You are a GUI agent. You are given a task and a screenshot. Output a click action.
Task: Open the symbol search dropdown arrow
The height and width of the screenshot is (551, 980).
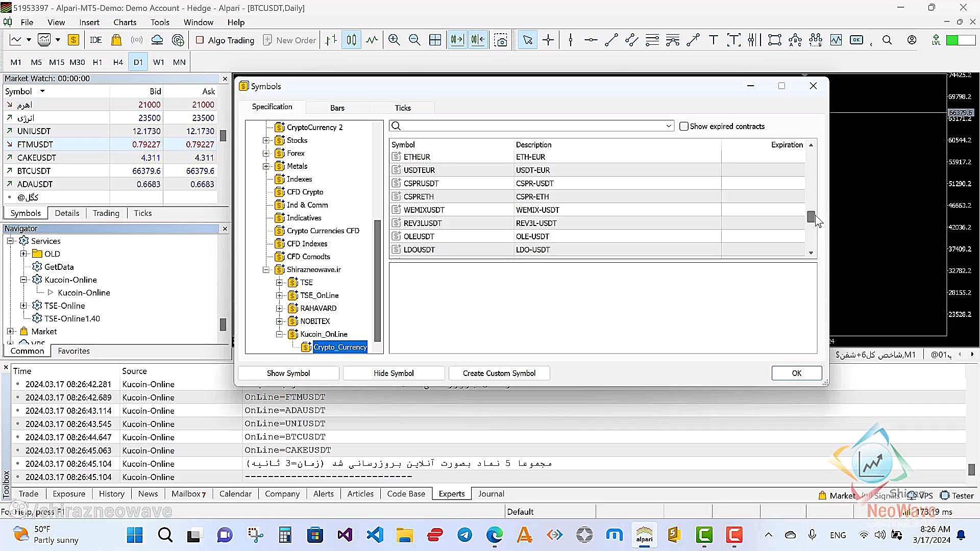(x=669, y=126)
